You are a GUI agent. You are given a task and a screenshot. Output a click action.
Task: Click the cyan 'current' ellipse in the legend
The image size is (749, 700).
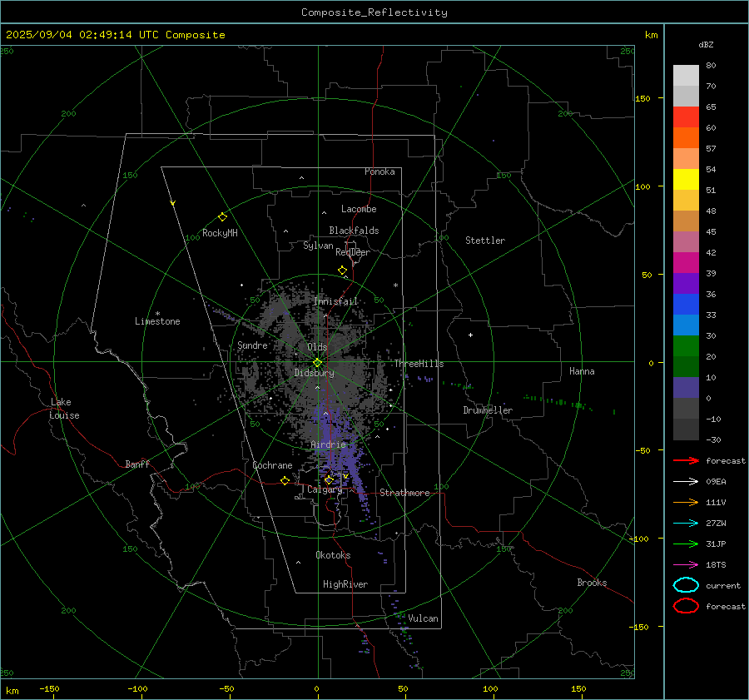point(686,585)
